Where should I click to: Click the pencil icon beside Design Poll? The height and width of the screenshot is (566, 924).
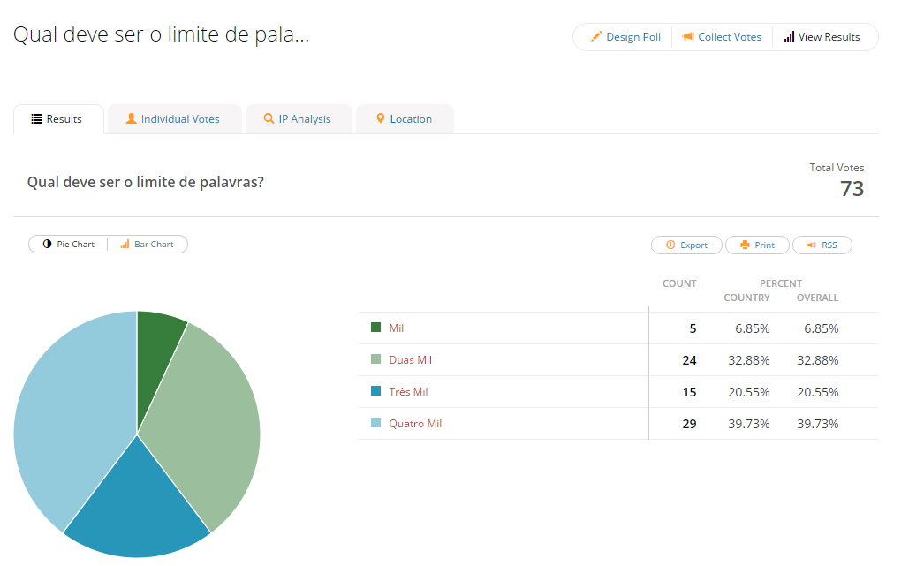[596, 37]
